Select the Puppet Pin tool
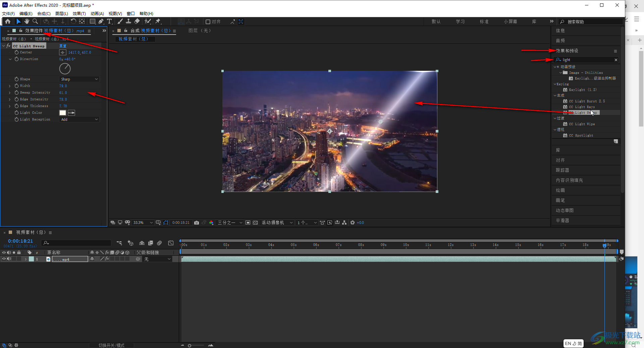 tap(158, 21)
